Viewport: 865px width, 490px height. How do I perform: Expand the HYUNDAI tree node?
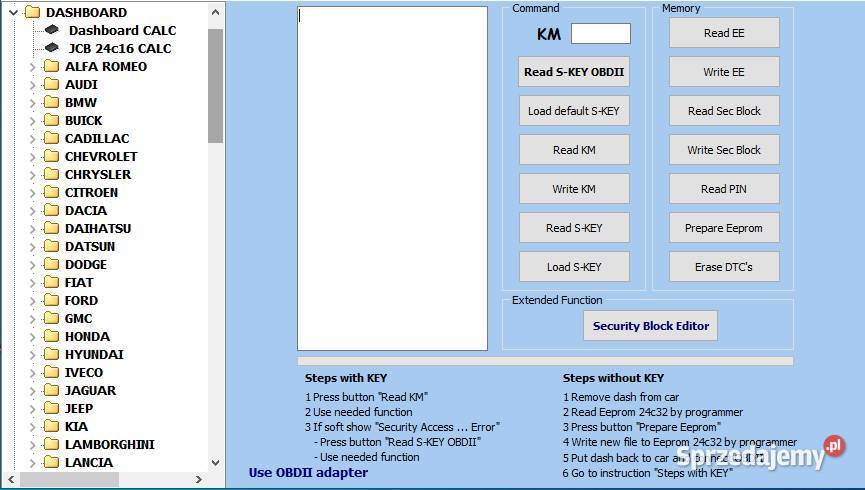[32, 355]
